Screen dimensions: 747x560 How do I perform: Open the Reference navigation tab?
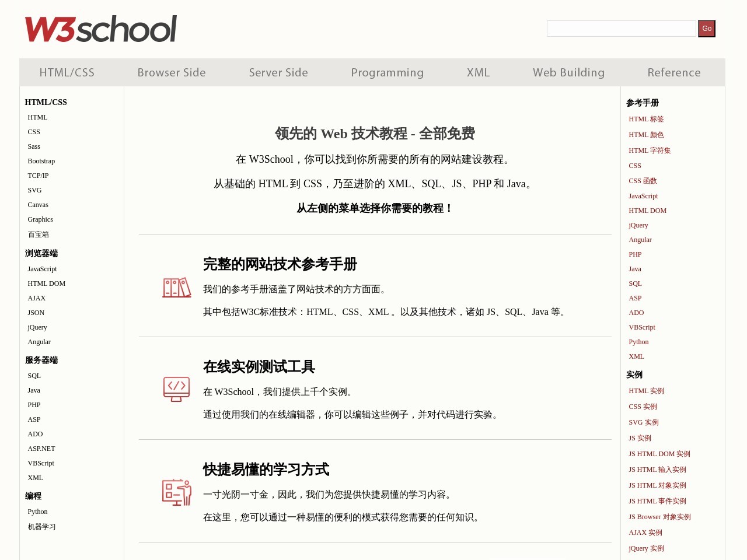click(674, 72)
